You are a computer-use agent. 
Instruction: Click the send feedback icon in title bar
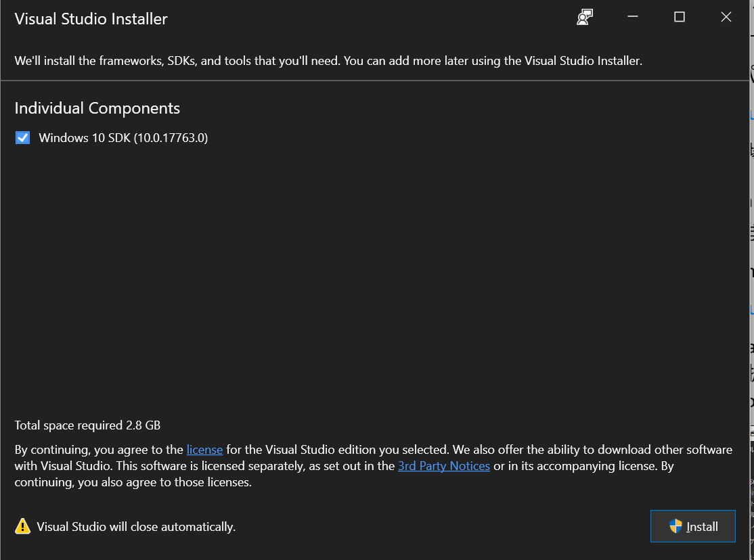tap(585, 18)
